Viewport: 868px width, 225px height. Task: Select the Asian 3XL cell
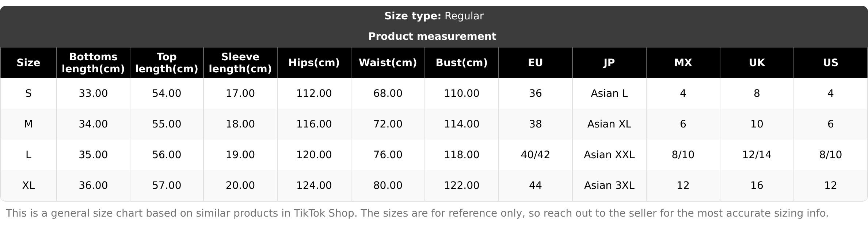pyautogui.click(x=609, y=186)
